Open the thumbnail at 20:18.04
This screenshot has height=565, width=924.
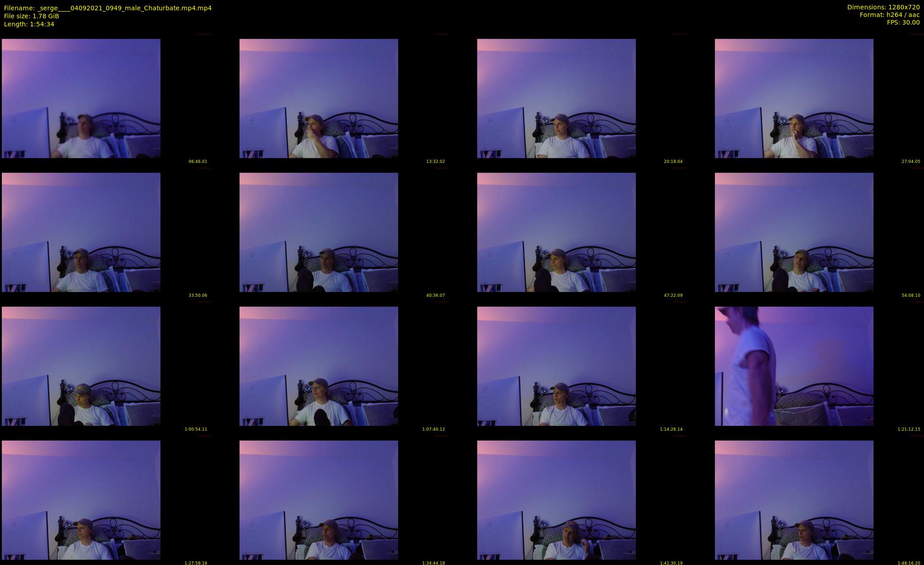tap(556, 98)
